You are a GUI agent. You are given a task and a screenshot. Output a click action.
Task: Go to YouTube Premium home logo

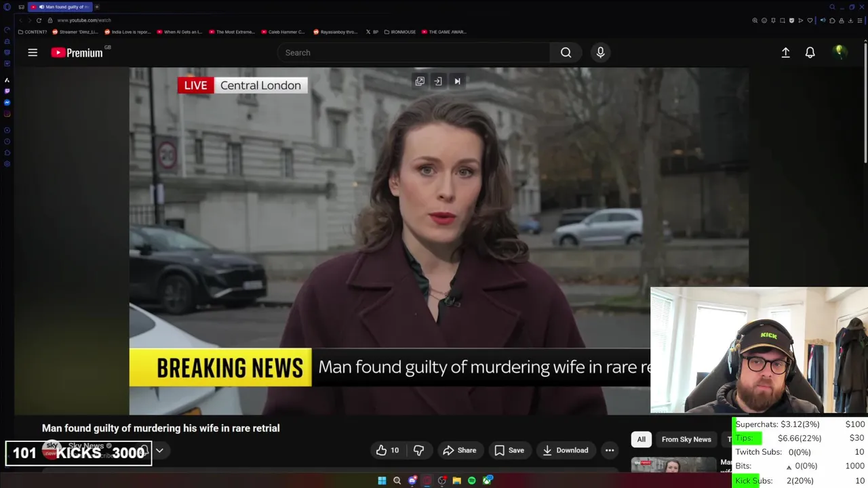(77, 52)
